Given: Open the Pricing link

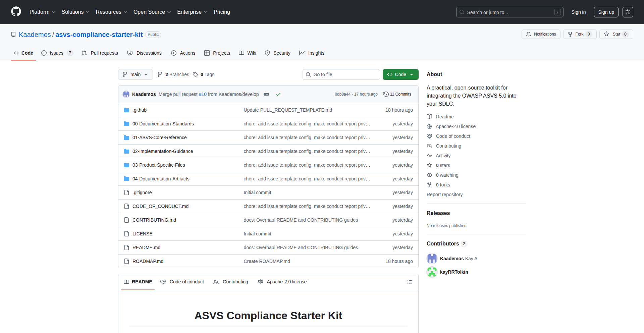Looking at the screenshot, I should coord(222,12).
